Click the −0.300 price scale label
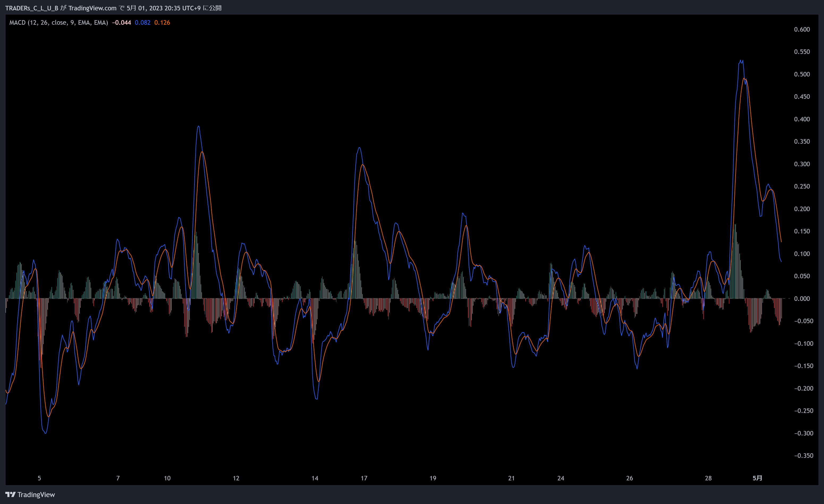 pos(804,433)
